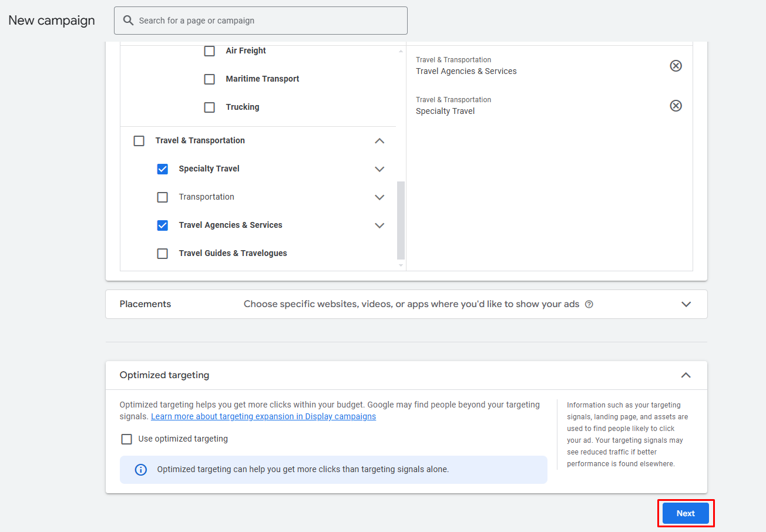The width and height of the screenshot is (766, 532).
Task: Uncheck Travel Agencies & Services checkbox
Action: coord(163,225)
